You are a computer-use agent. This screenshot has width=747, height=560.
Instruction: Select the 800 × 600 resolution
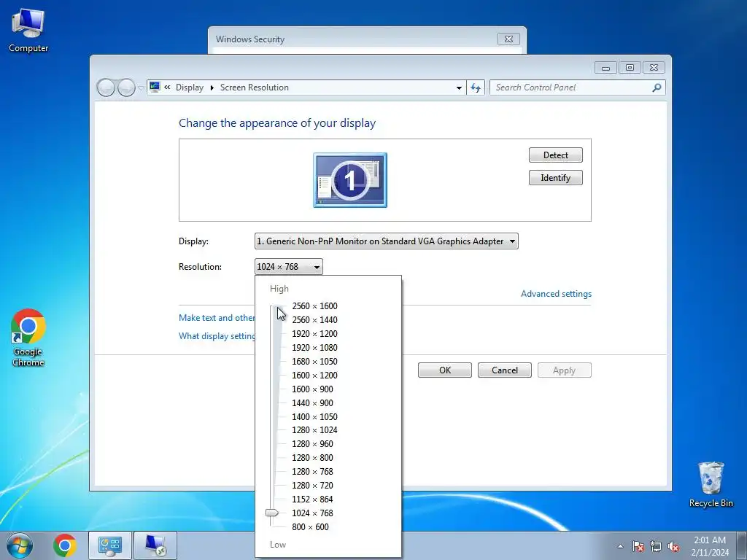[310, 526]
